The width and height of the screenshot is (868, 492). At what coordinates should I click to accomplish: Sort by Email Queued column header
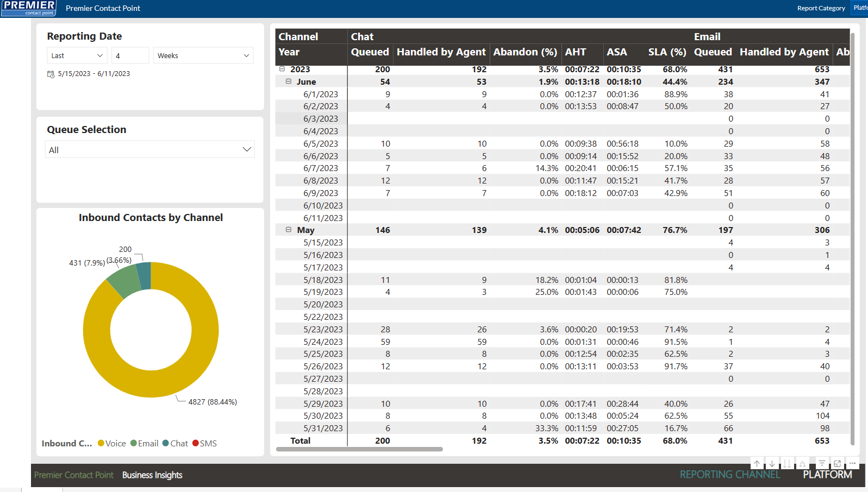point(713,52)
